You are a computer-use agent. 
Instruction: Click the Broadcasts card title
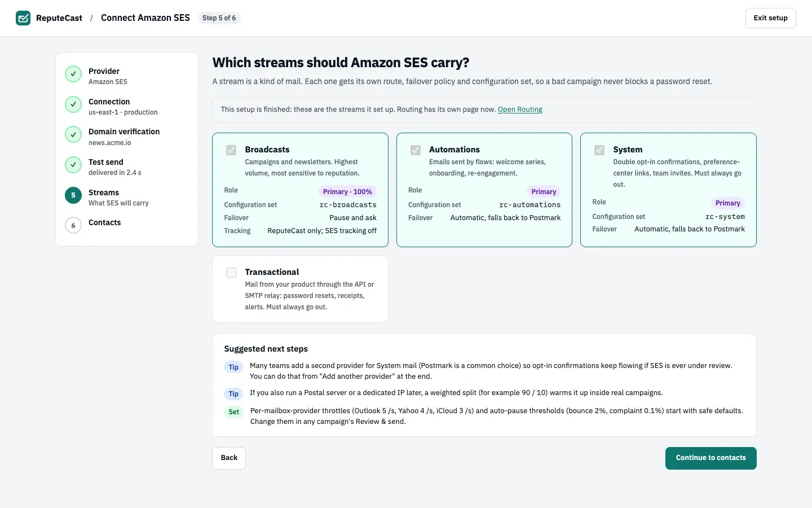point(267,150)
